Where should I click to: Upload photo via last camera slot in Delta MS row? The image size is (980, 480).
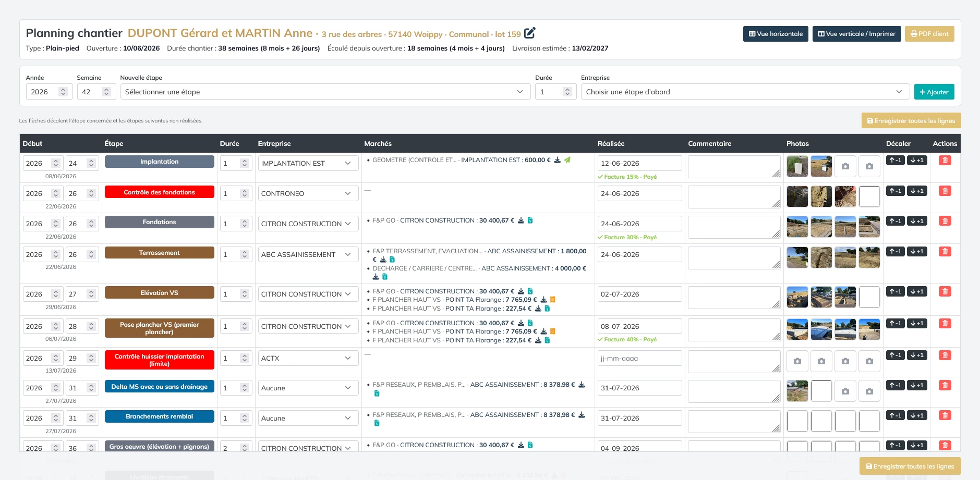(869, 391)
